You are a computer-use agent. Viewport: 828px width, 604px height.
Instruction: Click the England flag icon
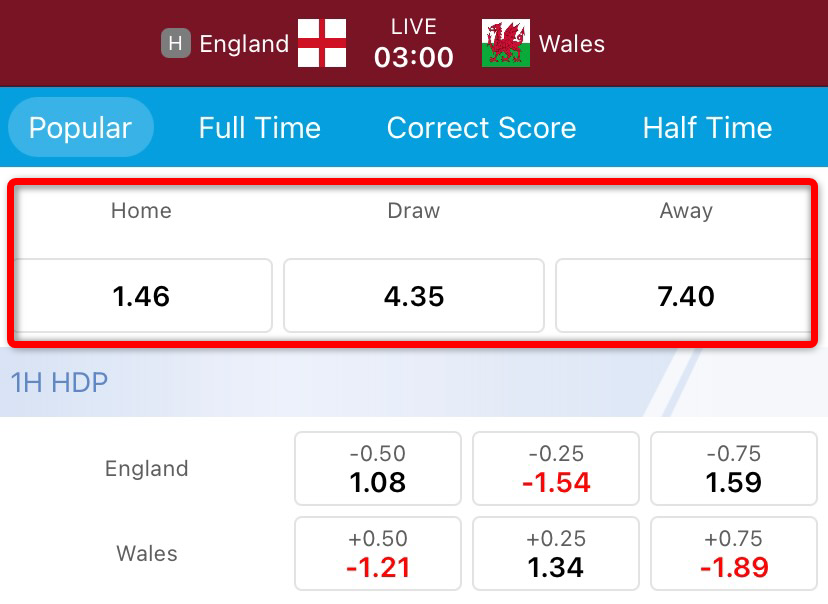coord(322,43)
